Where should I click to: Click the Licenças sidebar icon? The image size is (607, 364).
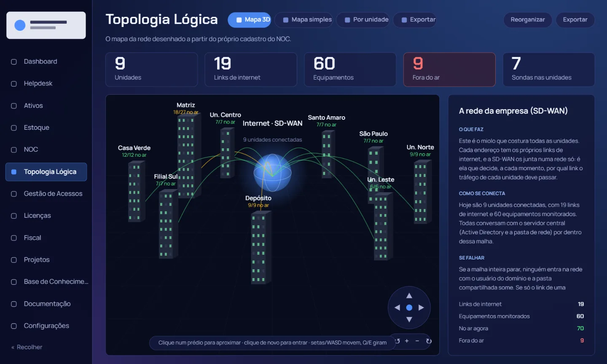14,216
